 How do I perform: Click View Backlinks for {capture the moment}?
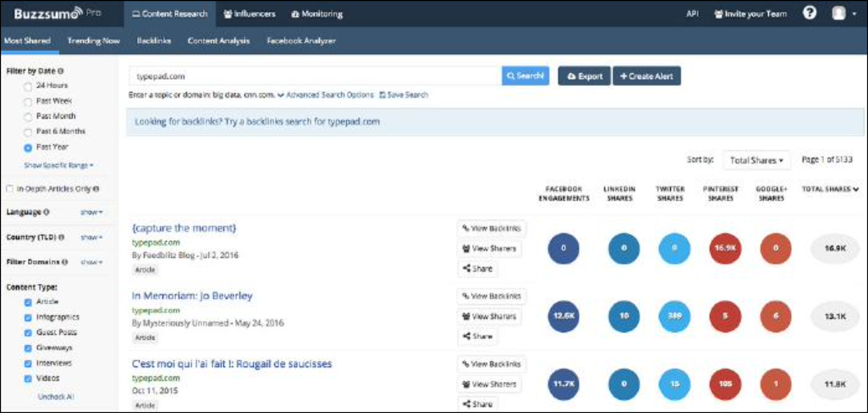pyautogui.click(x=491, y=228)
